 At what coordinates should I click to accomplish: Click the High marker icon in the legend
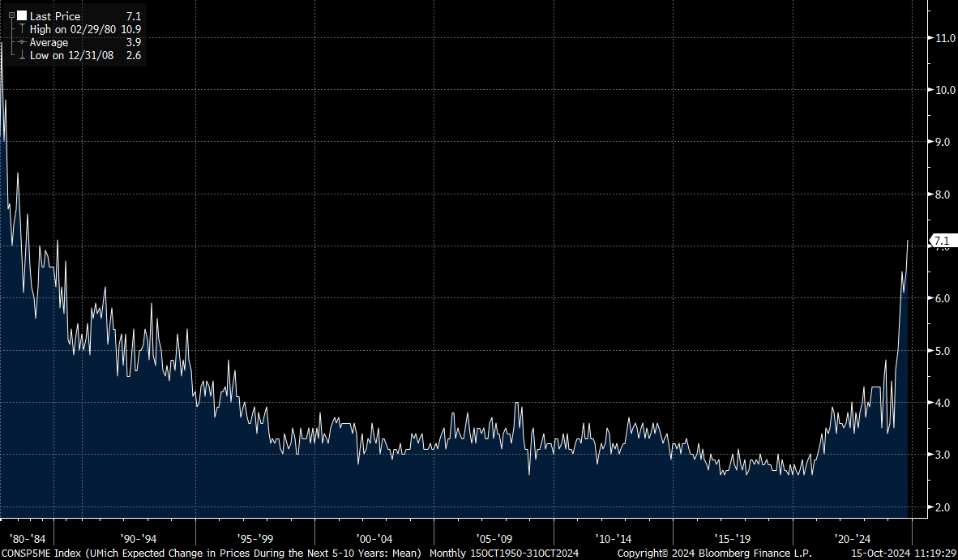(22, 28)
